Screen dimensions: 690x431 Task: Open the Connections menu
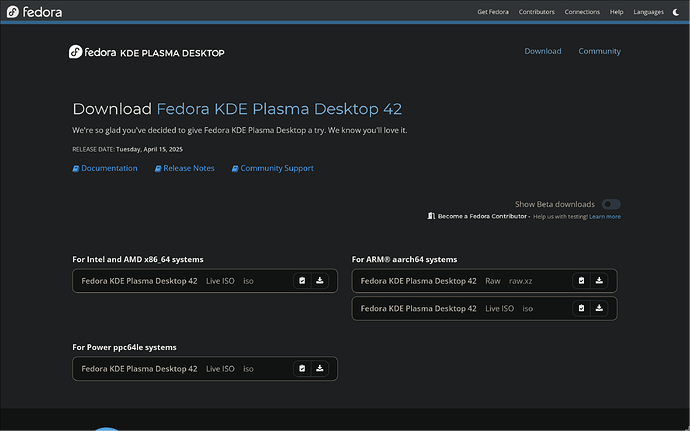point(582,12)
